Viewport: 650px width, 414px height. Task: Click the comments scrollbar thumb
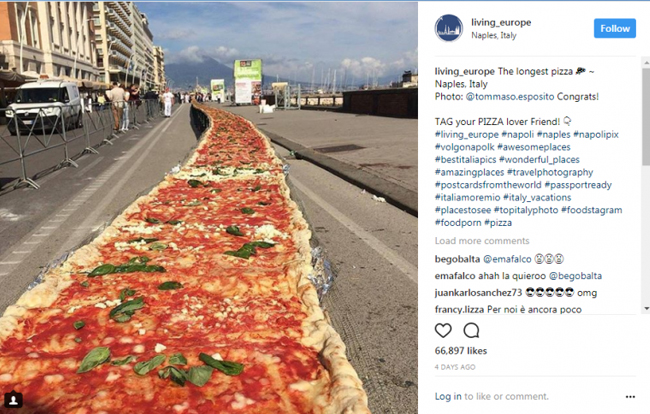coord(646,117)
